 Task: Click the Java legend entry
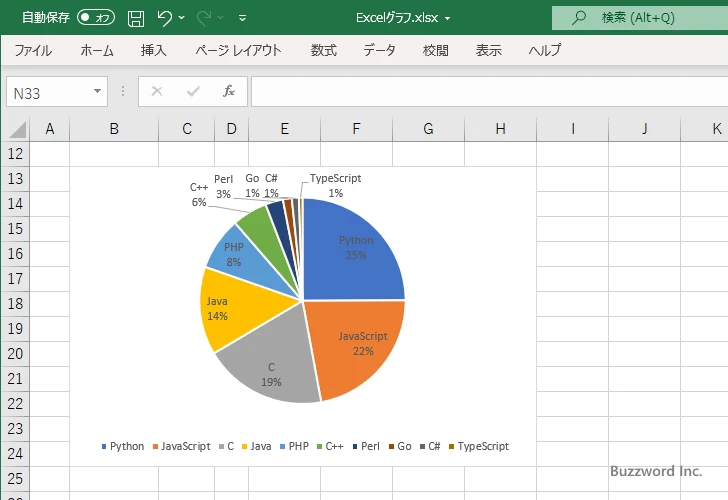[256, 446]
